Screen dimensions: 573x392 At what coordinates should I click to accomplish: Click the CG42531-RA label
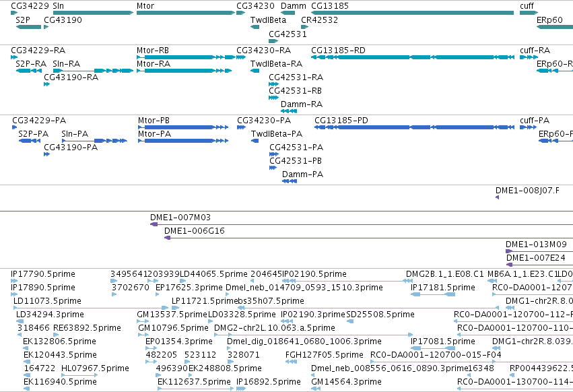[296, 77]
